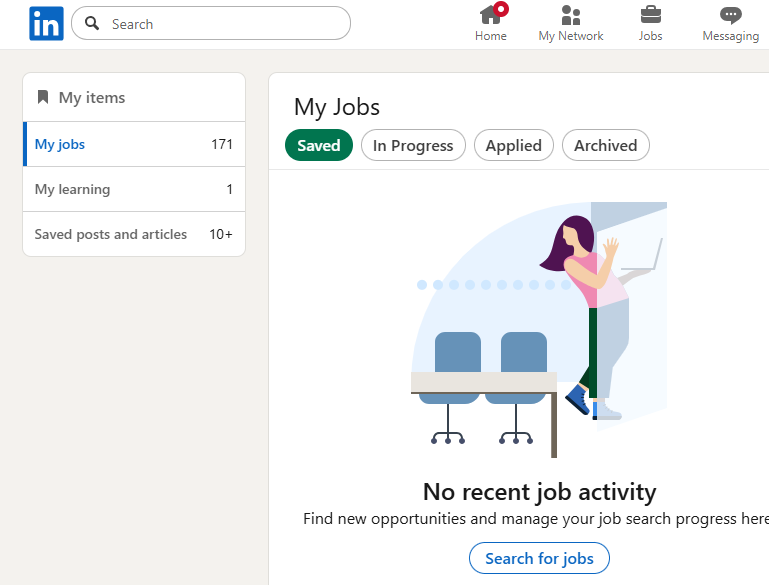The height and width of the screenshot is (585, 769).
Task: Open the Messaging chat icon
Action: tap(731, 15)
